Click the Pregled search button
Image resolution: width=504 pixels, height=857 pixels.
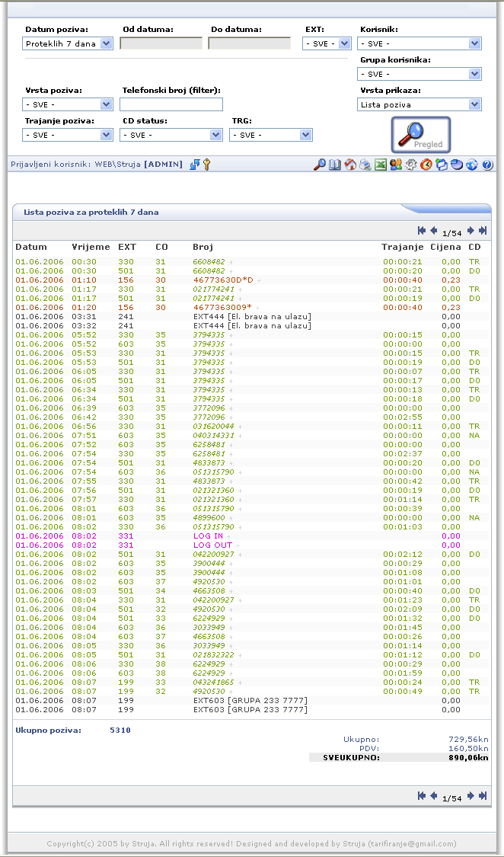pyautogui.click(x=420, y=134)
